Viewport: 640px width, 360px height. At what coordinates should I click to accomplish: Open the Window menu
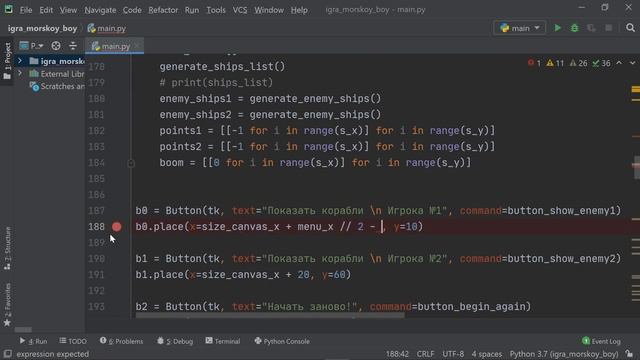[269, 10]
